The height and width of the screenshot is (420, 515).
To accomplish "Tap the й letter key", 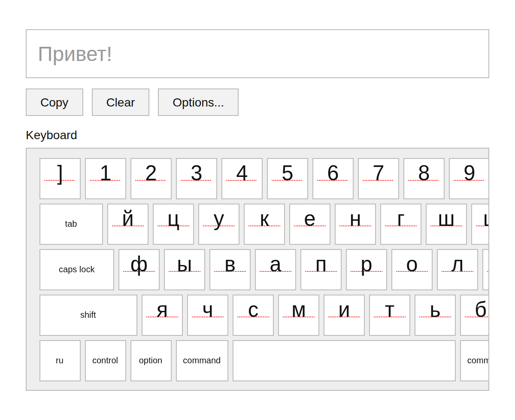I will click(x=128, y=224).
